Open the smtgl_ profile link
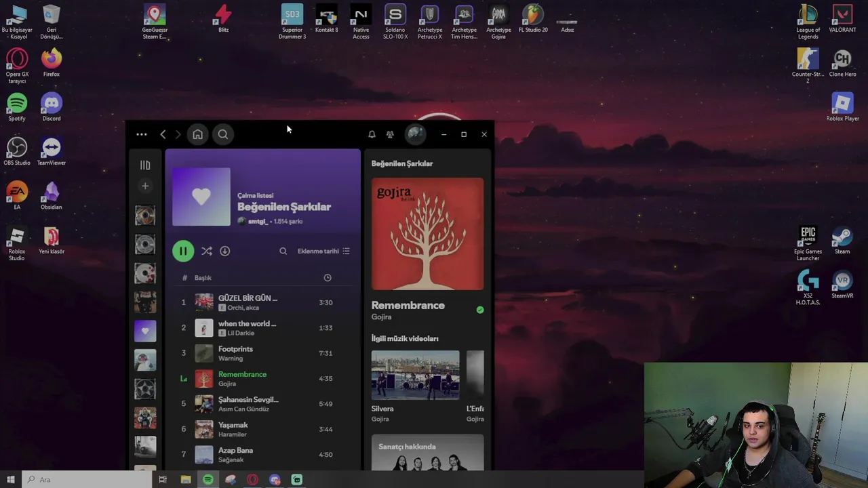This screenshot has height=488, width=868. (x=258, y=222)
